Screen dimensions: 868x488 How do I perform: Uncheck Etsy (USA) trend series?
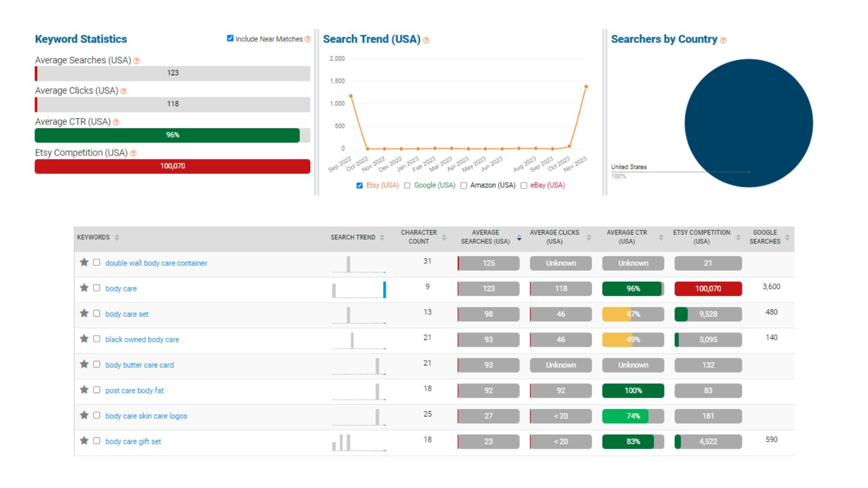[x=360, y=185]
